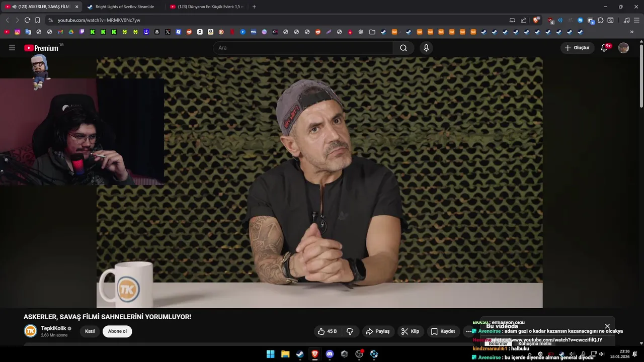Open Windows Start menu
This screenshot has height=362, width=644.
(x=270, y=354)
